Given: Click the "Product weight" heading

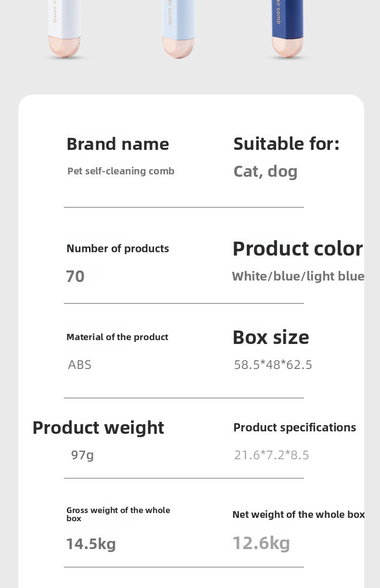Looking at the screenshot, I should click(98, 428).
